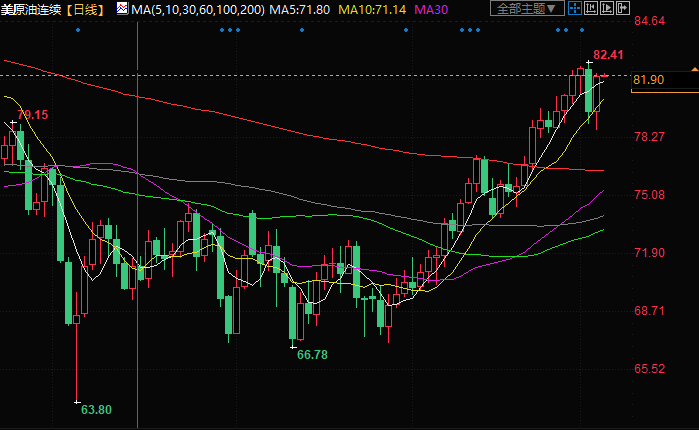Click the 66.78 swing low label
This screenshot has height=430, width=699.
[313, 354]
